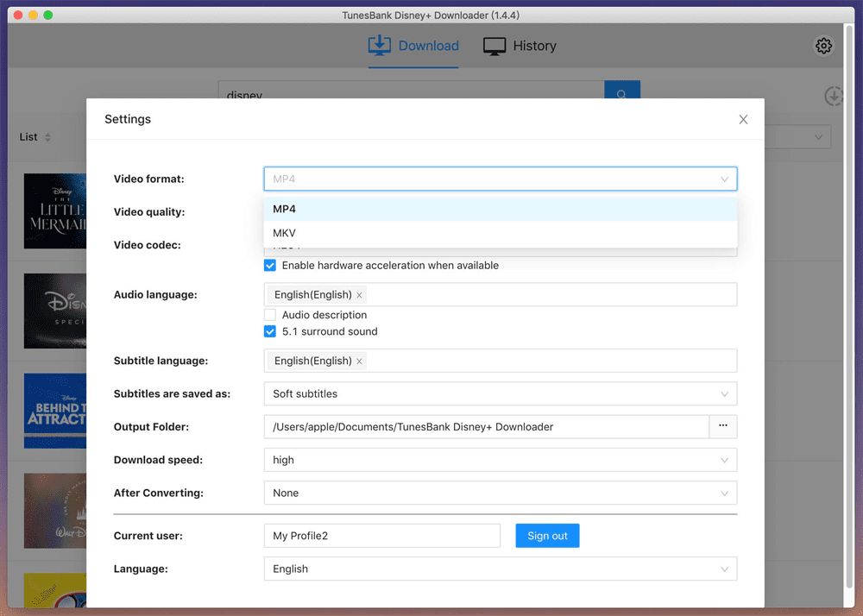863x616 pixels.
Task: Open the dropdown behind Settings dialog
Action: coord(797,137)
